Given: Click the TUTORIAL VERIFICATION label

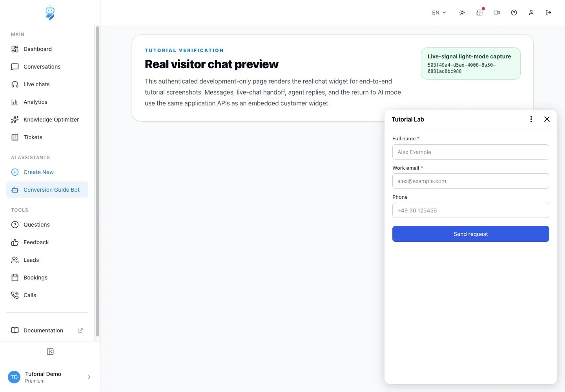Looking at the screenshot, I should (184, 51).
